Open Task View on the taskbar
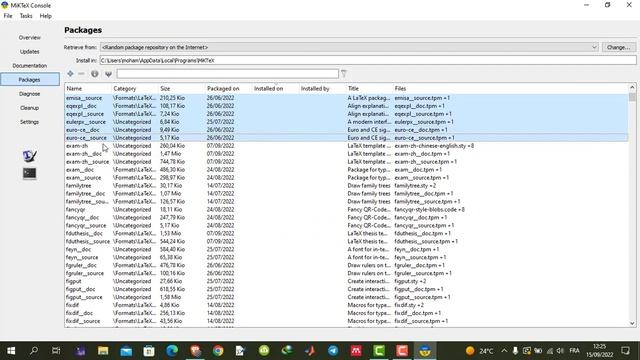Viewport: 640px width, 360px height. click(56, 351)
